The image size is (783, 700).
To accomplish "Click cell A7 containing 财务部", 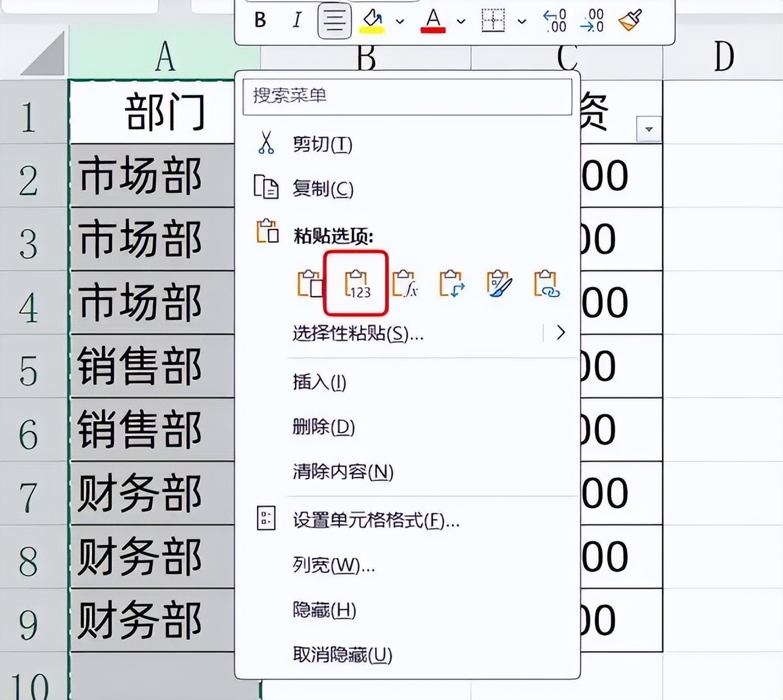I will (153, 494).
